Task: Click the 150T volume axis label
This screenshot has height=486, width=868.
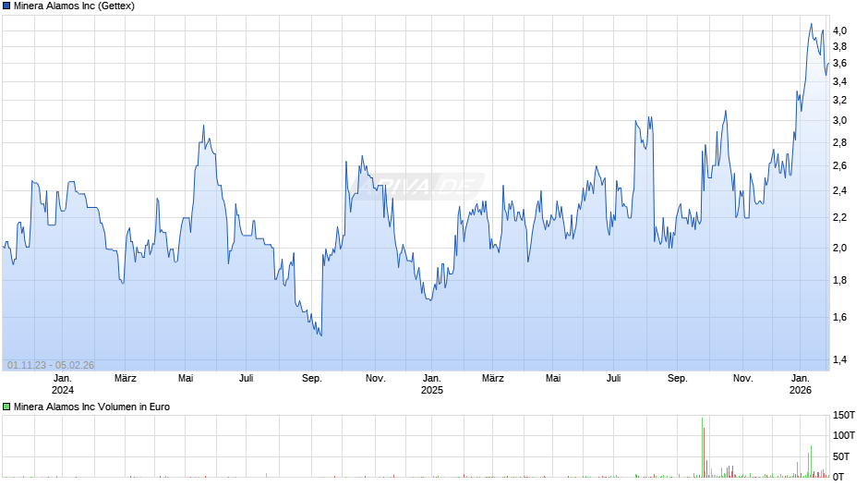Action: 844,415
